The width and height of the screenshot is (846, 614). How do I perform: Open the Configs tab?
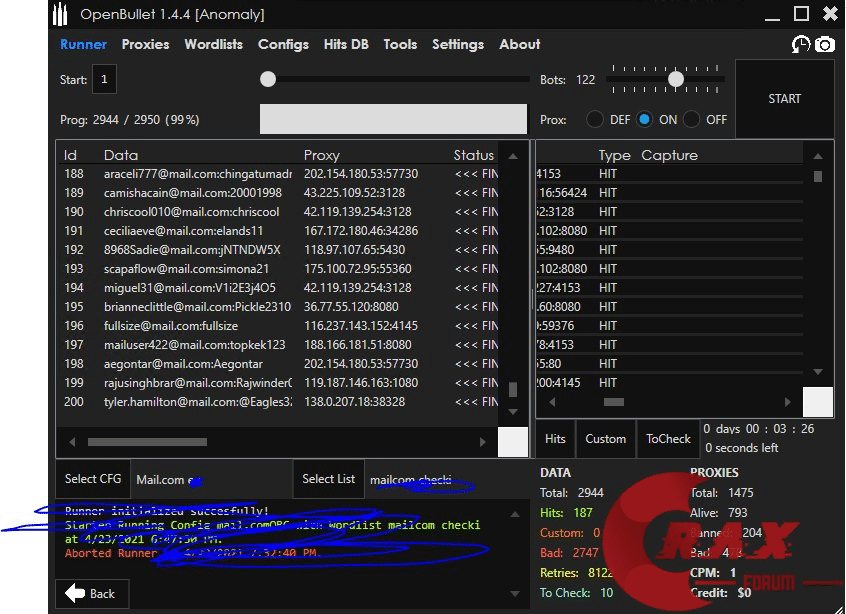(283, 44)
